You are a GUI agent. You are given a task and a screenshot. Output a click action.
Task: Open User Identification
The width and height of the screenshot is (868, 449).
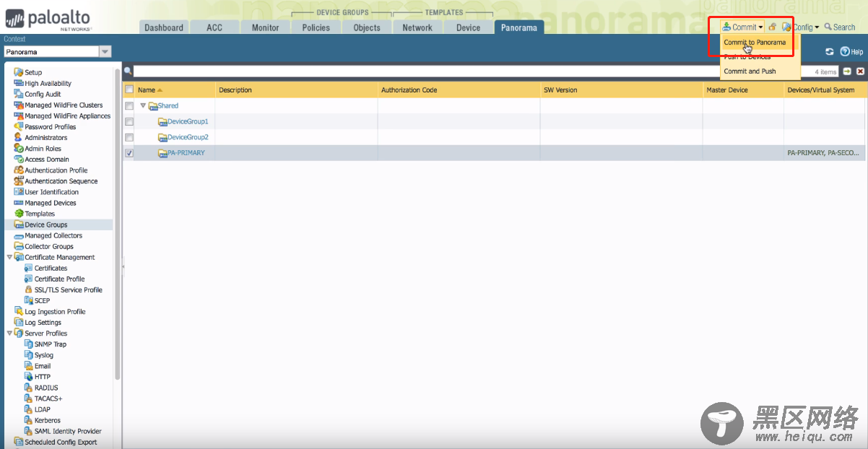point(46,192)
